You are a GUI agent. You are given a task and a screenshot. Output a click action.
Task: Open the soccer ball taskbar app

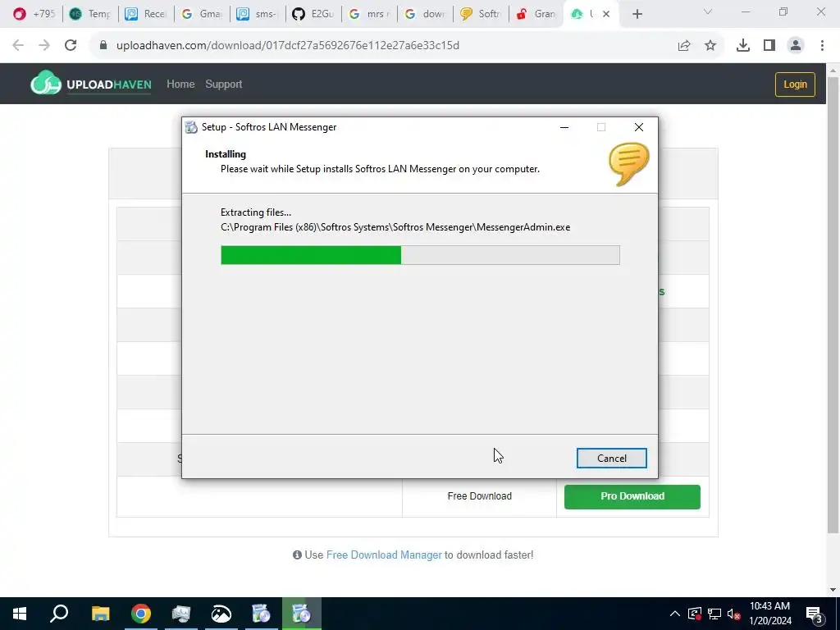point(221,614)
